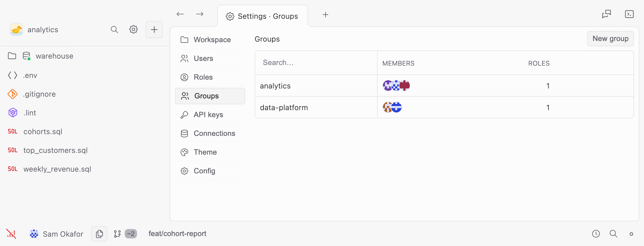The height and width of the screenshot is (246, 644).
Task: Click the git branch icon with ~2 badge
Action: pos(125,234)
